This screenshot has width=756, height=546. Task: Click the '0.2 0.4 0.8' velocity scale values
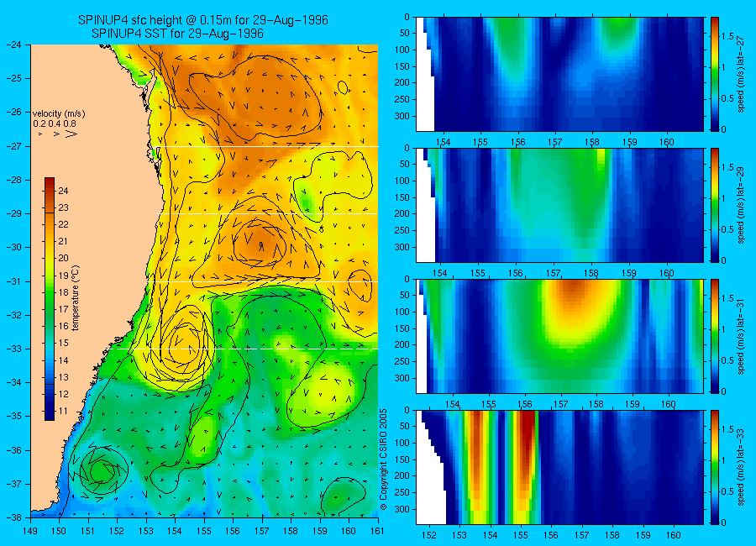point(55,124)
